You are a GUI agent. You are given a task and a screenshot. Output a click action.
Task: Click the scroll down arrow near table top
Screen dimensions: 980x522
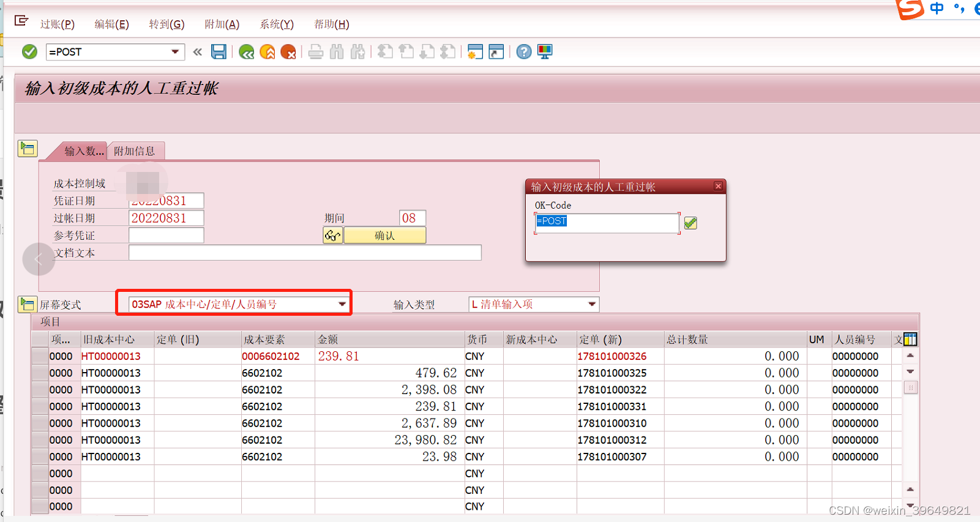(x=910, y=371)
